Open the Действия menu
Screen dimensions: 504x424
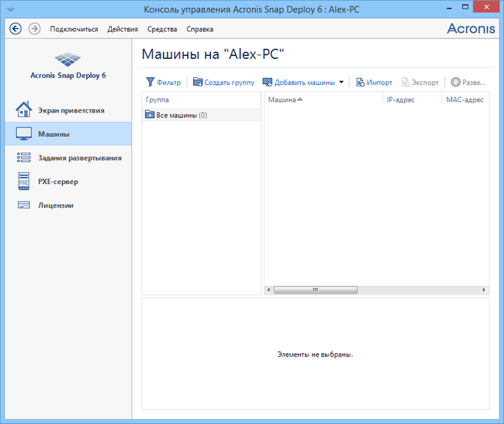[x=123, y=29]
